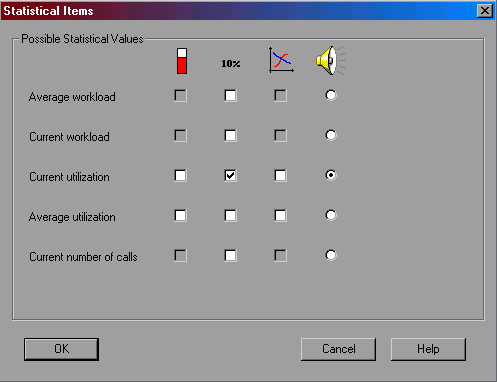497x382 pixels.
Task: Click the red bar gauge column icon
Action: [182, 61]
